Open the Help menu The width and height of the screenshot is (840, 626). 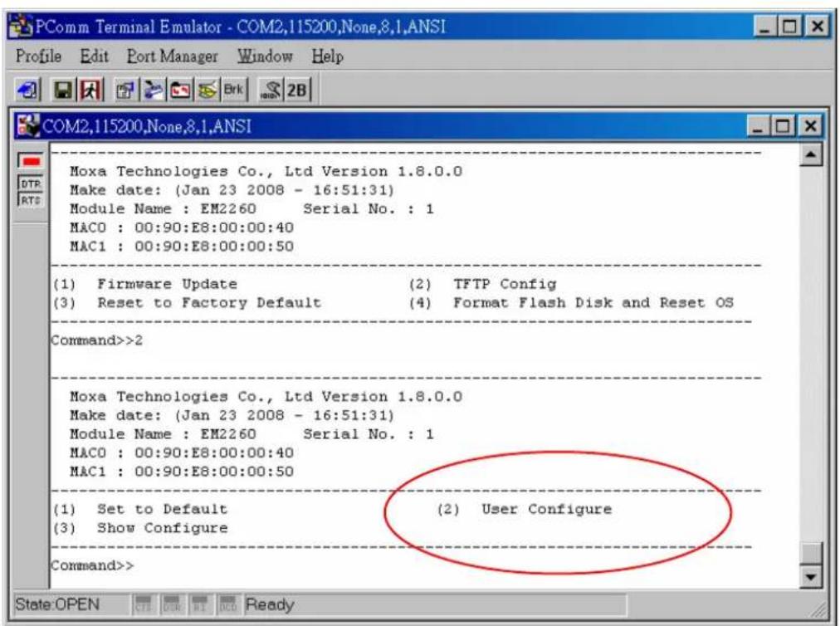(327, 56)
